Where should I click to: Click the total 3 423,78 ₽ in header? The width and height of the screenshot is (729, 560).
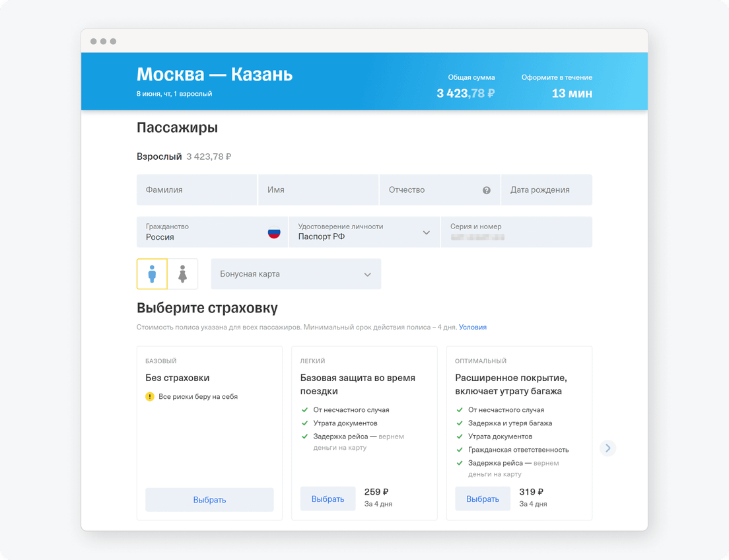pos(466,94)
